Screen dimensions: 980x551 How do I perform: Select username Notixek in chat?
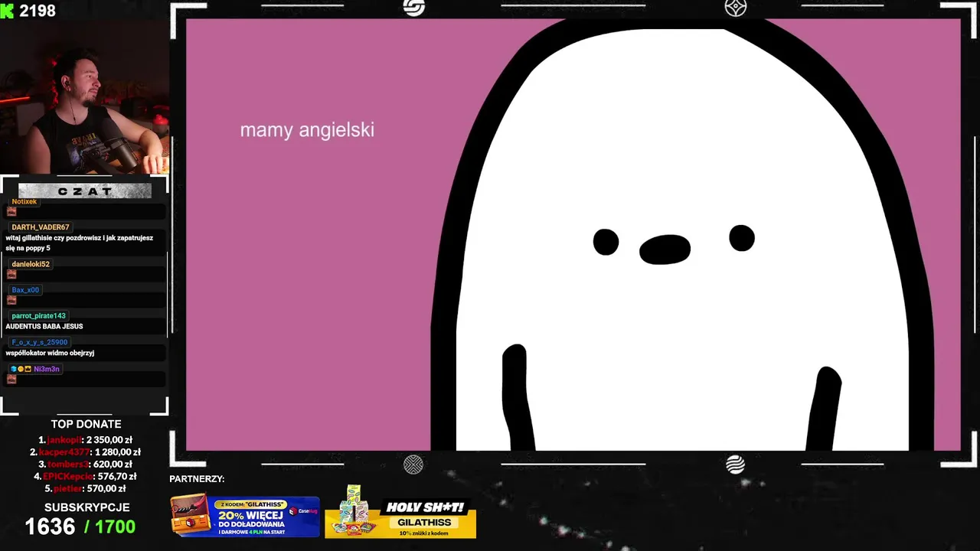(x=24, y=201)
